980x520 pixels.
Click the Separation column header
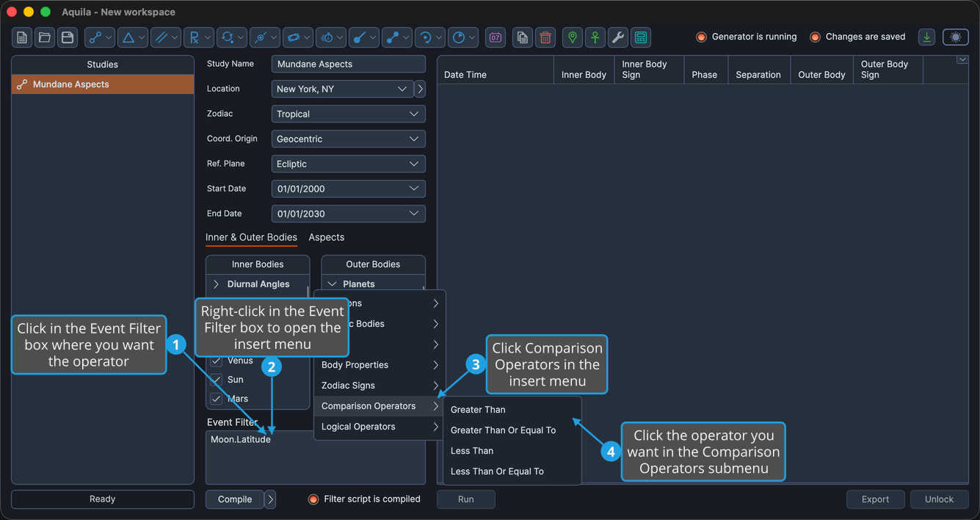pos(758,70)
